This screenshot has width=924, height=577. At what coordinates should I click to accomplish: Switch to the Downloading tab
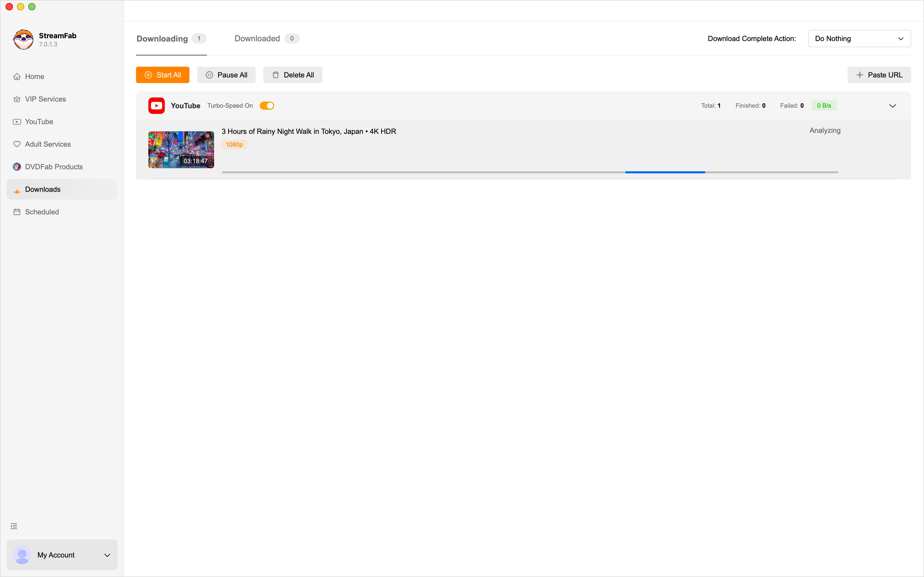pyautogui.click(x=162, y=38)
